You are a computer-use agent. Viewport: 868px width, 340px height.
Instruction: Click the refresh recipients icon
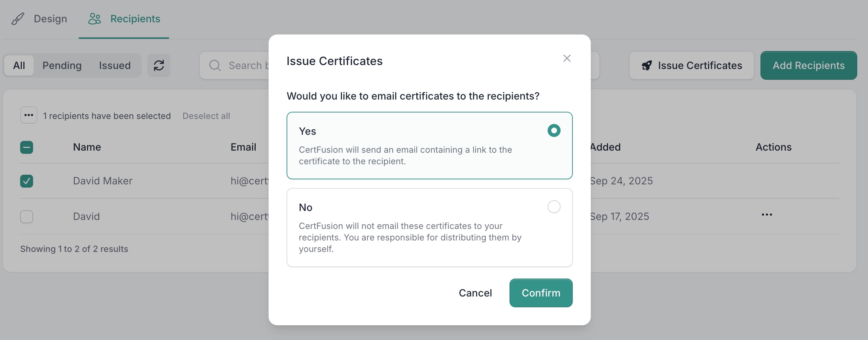point(159,65)
